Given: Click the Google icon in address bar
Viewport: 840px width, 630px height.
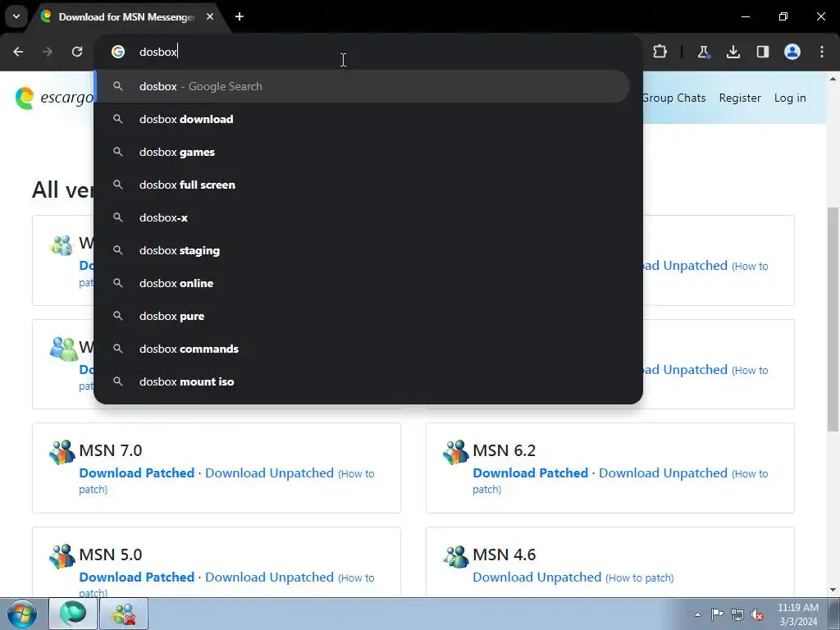Looking at the screenshot, I should coord(118,52).
